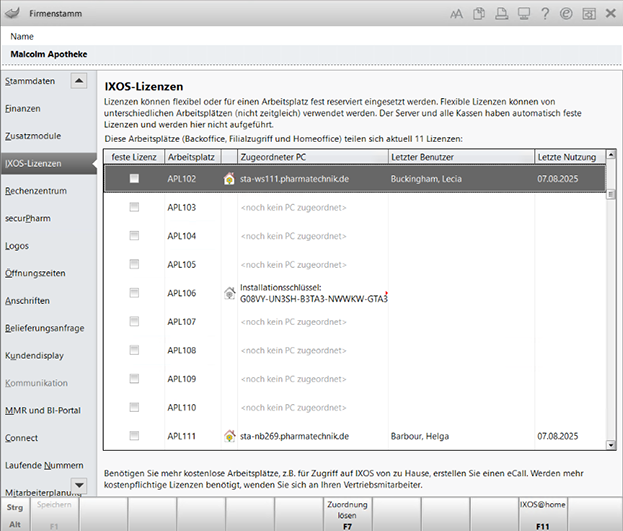
Task: Close the Firmenstamm window
Action: tap(611, 14)
